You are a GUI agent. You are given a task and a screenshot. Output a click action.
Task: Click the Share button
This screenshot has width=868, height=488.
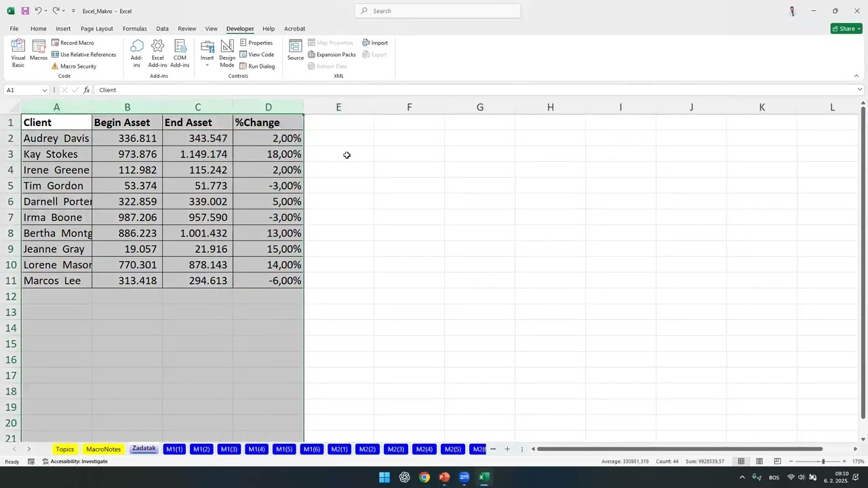(x=846, y=28)
